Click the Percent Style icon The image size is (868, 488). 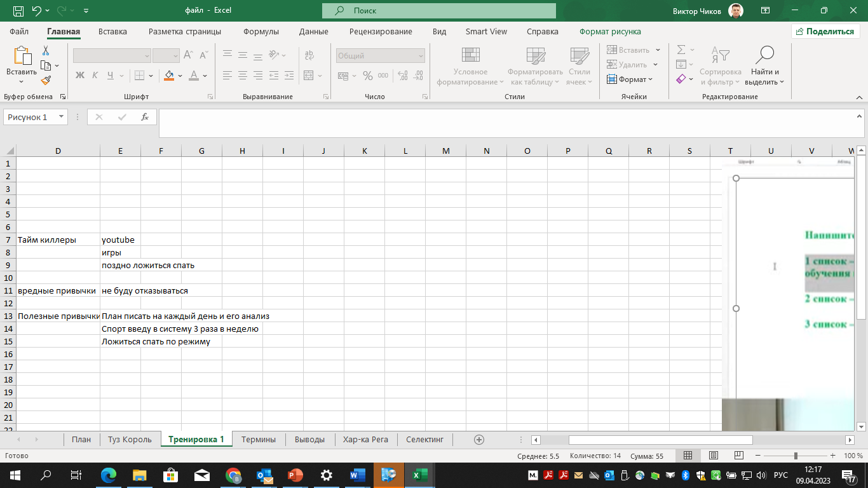click(367, 76)
